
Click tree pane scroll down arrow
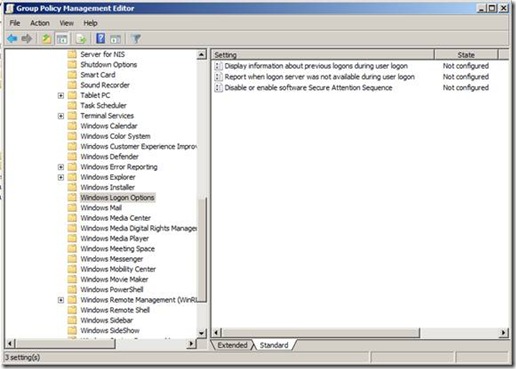click(201, 333)
